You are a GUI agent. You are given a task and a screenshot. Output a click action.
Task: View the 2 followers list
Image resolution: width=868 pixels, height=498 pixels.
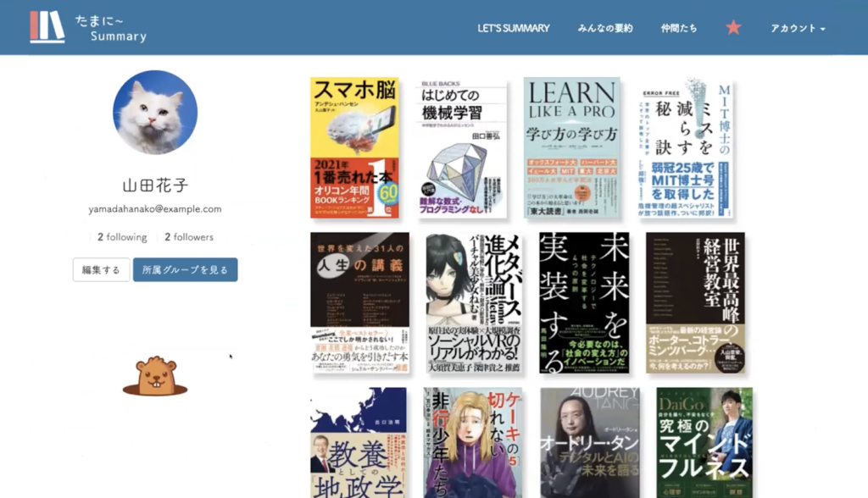[189, 237]
